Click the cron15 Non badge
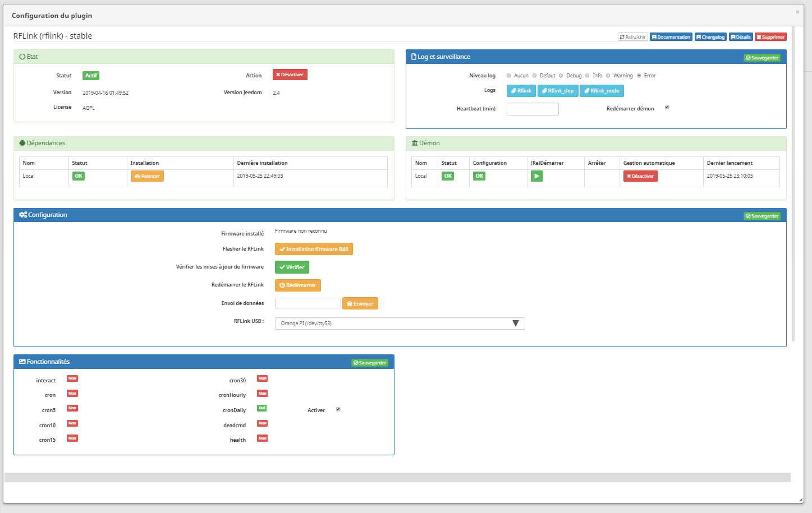The width and height of the screenshot is (812, 513). click(72, 438)
